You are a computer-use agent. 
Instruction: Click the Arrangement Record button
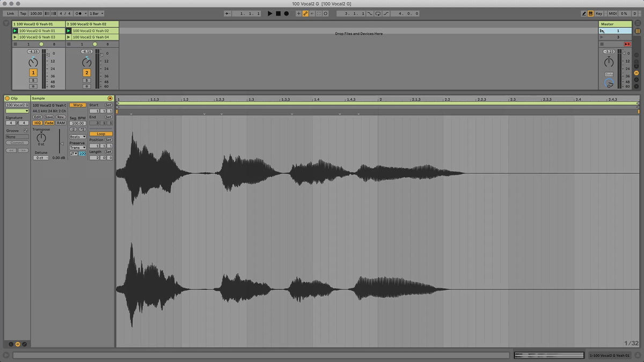click(286, 13)
